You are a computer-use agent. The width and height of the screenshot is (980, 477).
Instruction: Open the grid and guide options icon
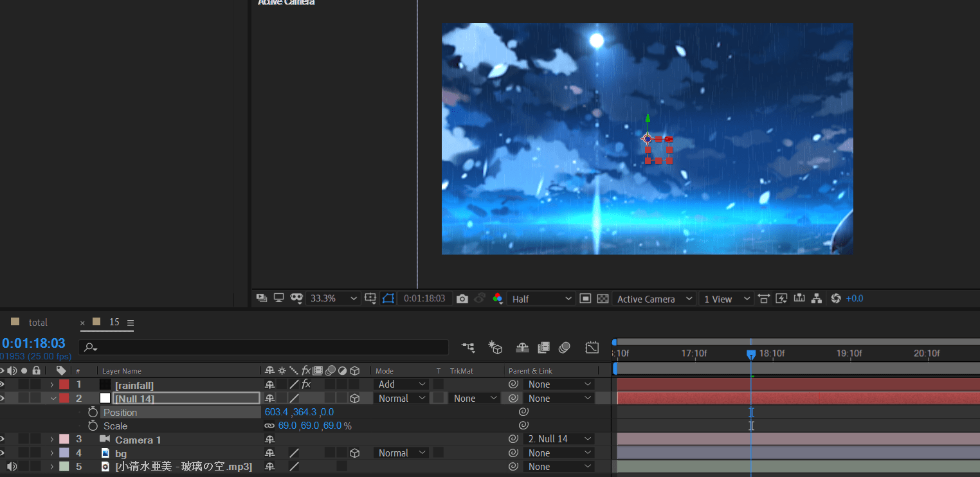[370, 298]
